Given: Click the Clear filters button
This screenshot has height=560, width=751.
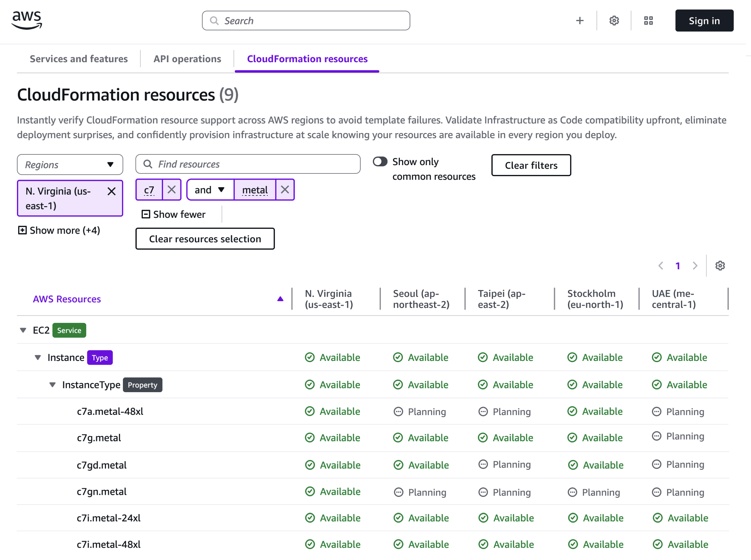Looking at the screenshot, I should coord(531,165).
